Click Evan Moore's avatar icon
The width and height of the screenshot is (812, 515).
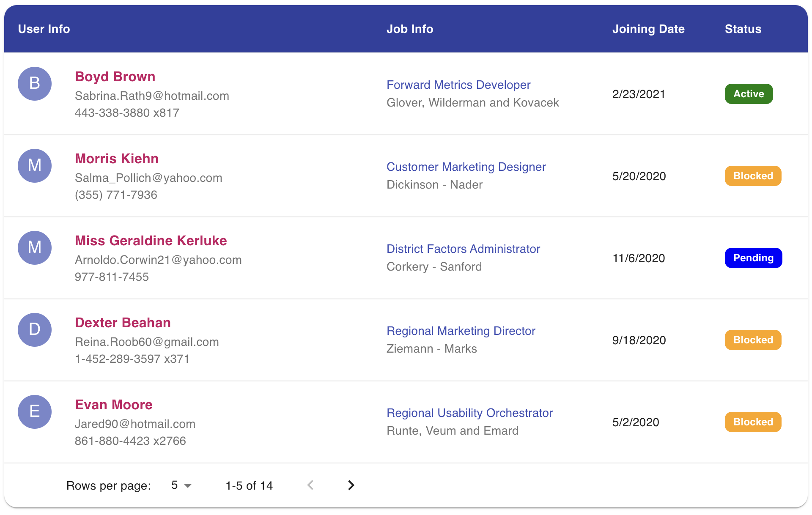pyautogui.click(x=34, y=412)
